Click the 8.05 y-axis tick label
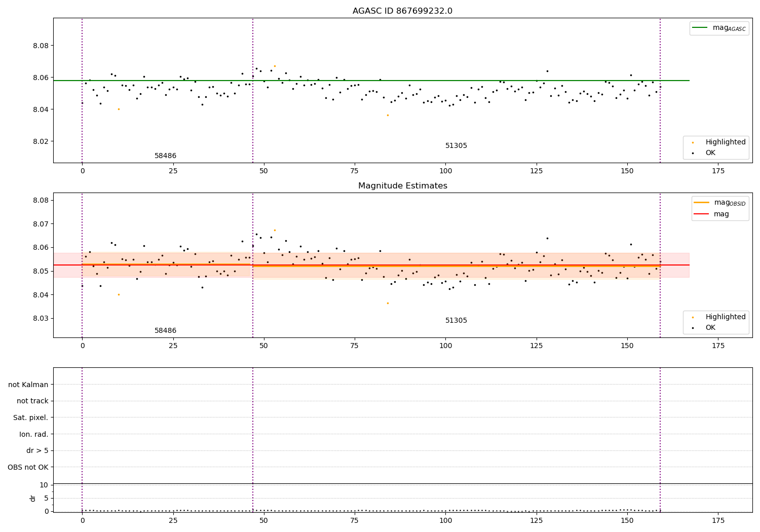760x532 pixels. tap(40, 271)
